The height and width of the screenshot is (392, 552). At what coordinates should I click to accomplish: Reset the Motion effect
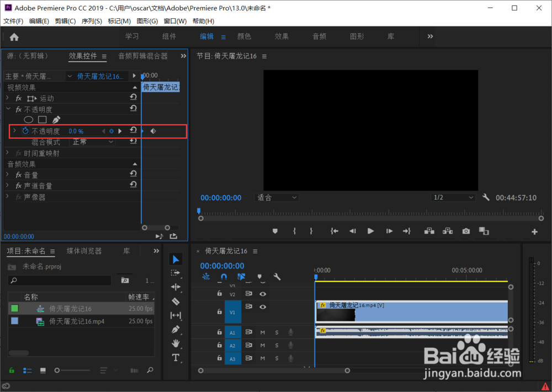click(x=133, y=98)
